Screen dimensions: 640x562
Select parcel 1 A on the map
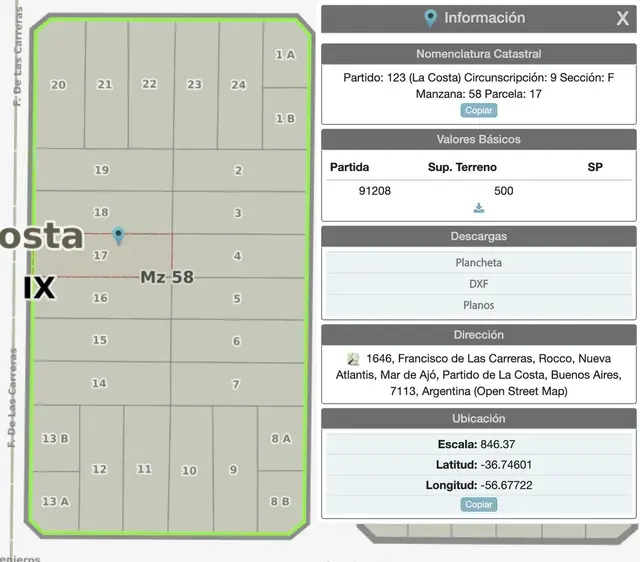click(x=285, y=55)
